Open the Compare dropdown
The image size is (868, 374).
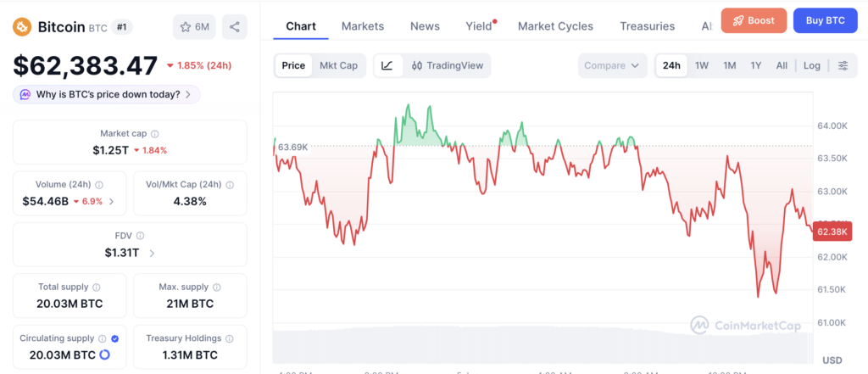[612, 65]
